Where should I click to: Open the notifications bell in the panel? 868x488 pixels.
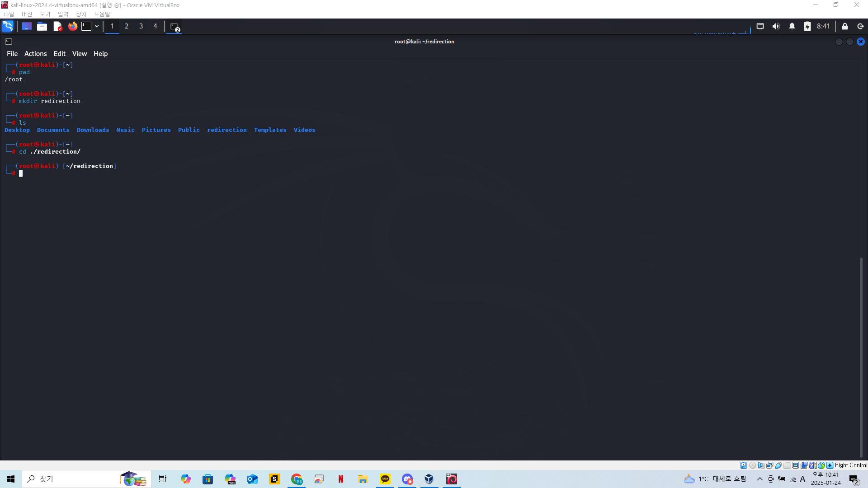pos(792,26)
